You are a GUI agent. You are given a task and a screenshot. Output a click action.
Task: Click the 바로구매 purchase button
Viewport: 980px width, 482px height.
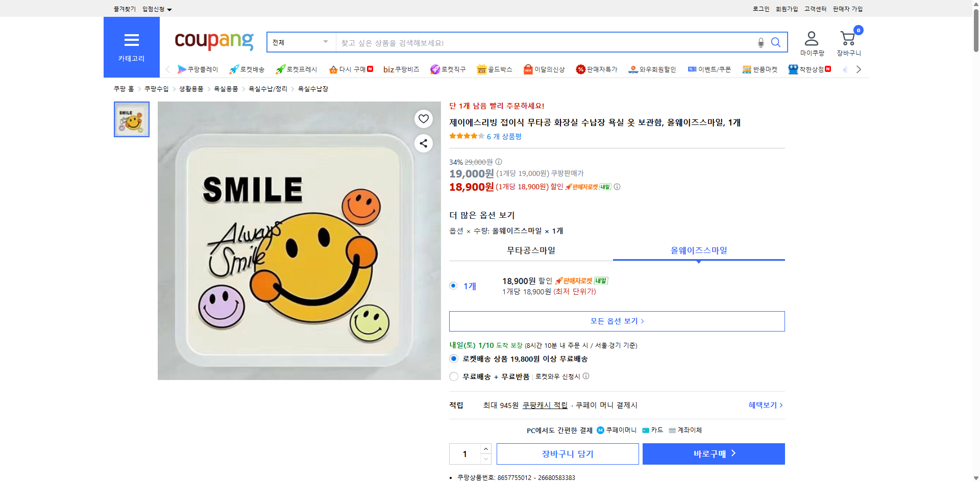tap(713, 453)
